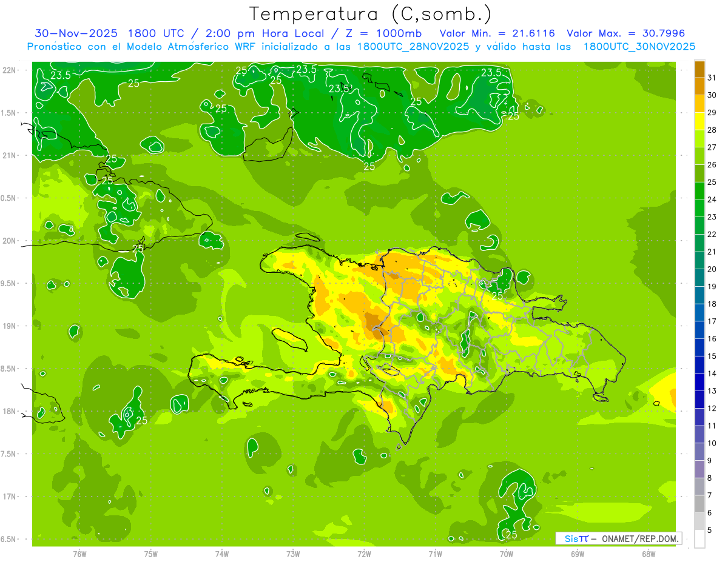This screenshot has width=728, height=562.
Task: Click the "17N" latitude axis label
Action: [8, 497]
